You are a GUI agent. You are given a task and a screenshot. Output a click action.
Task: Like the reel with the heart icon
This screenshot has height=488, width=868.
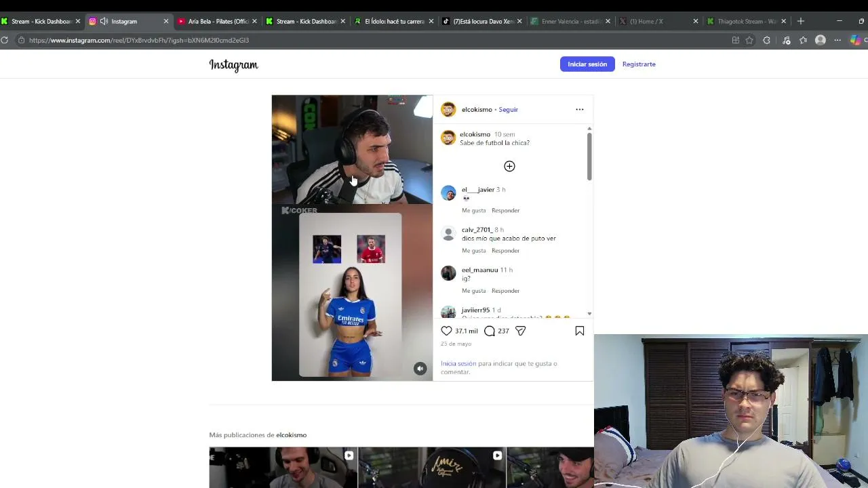(446, 331)
